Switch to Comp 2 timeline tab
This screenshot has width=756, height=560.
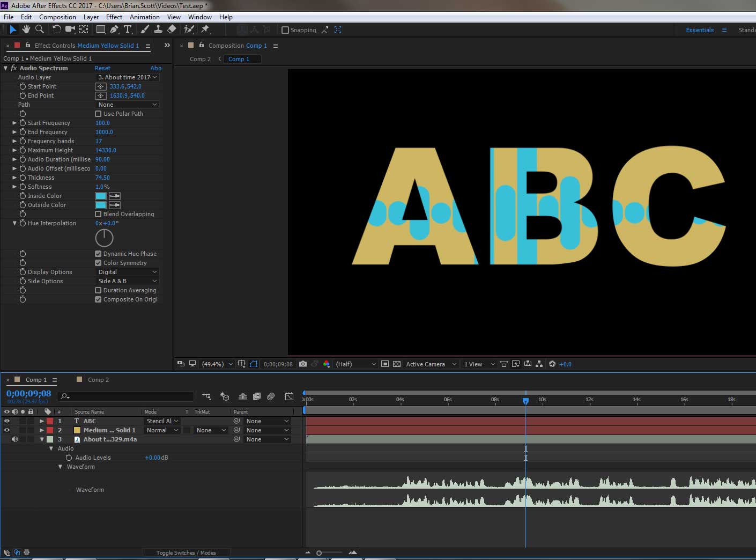click(98, 380)
